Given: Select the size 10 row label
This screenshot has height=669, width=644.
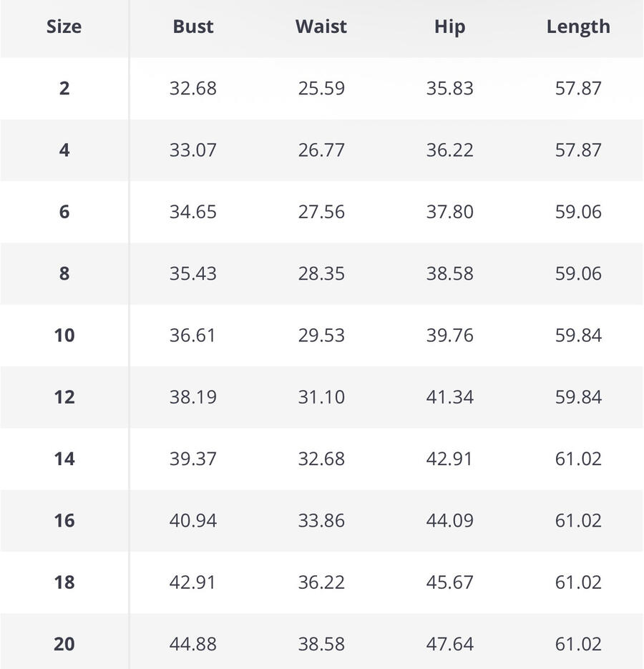Looking at the screenshot, I should (x=64, y=336).
